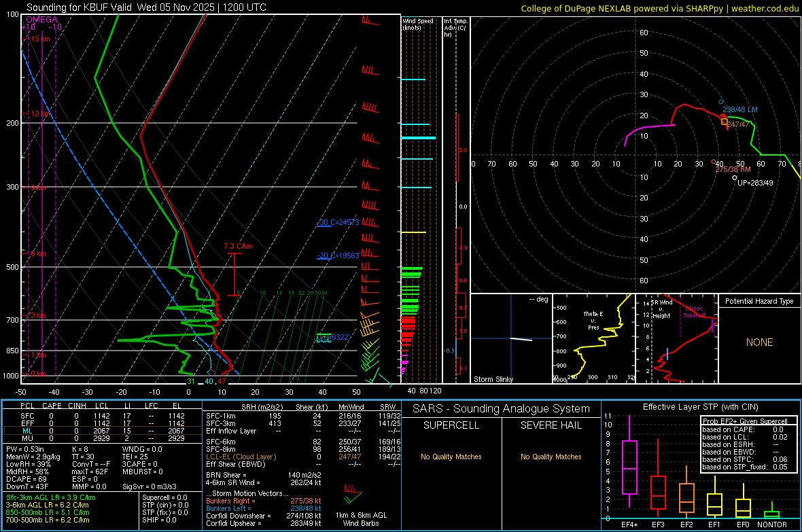This screenshot has width=802, height=532.
Task: Click the SR Wind v. Height caption
Action: 661,309
